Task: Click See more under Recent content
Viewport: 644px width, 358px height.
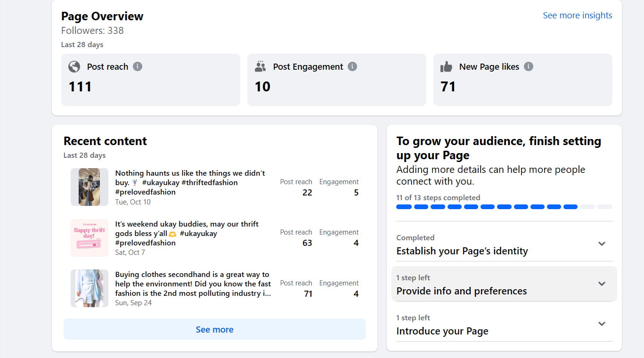Action: click(x=214, y=330)
